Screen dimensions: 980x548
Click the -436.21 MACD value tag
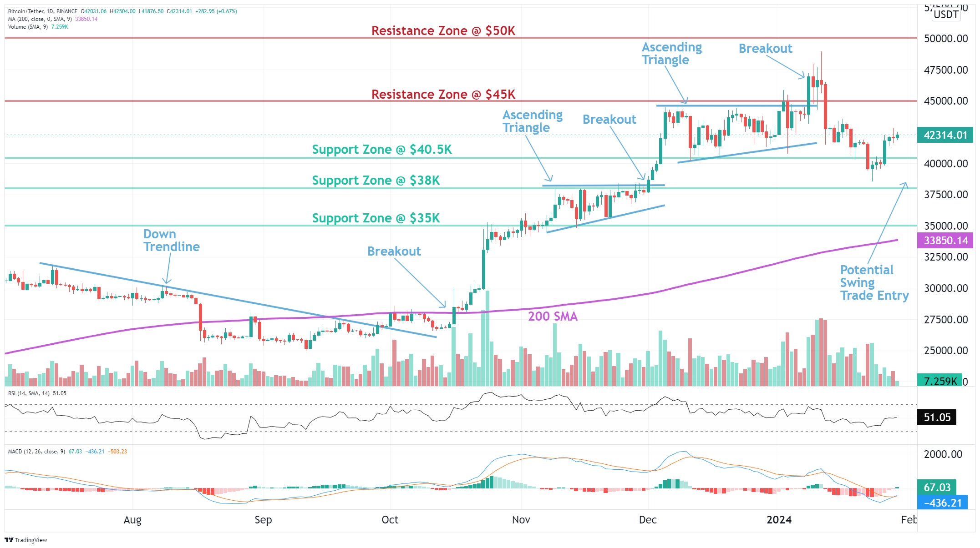pos(943,503)
